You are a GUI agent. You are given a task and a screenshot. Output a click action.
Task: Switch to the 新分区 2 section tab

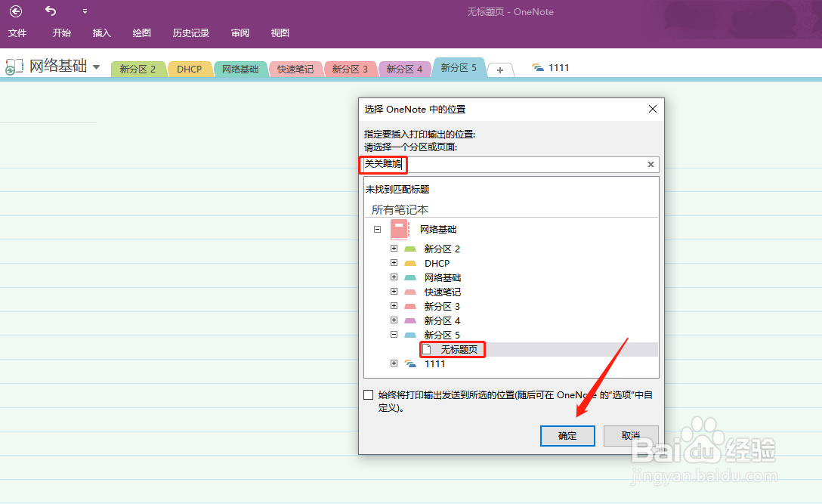(x=138, y=69)
